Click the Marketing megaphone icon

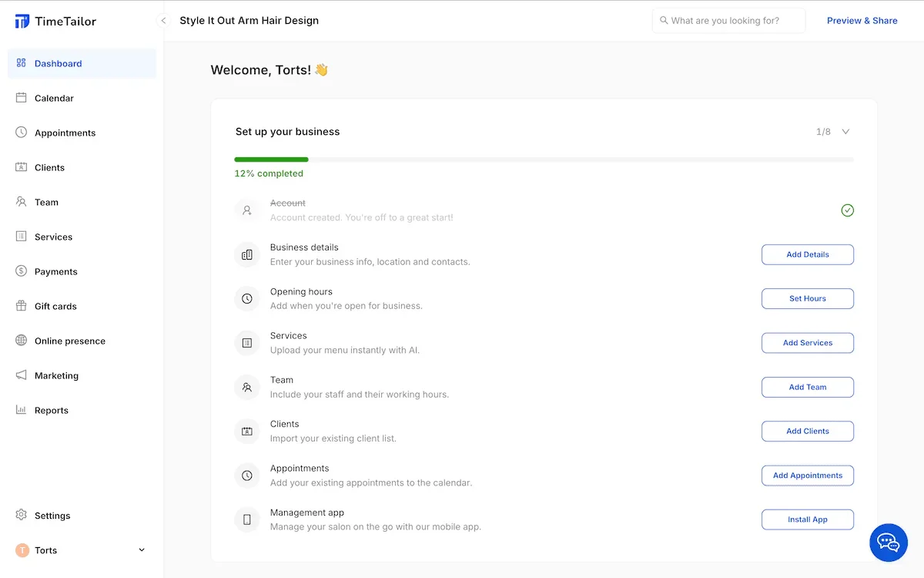(x=22, y=375)
